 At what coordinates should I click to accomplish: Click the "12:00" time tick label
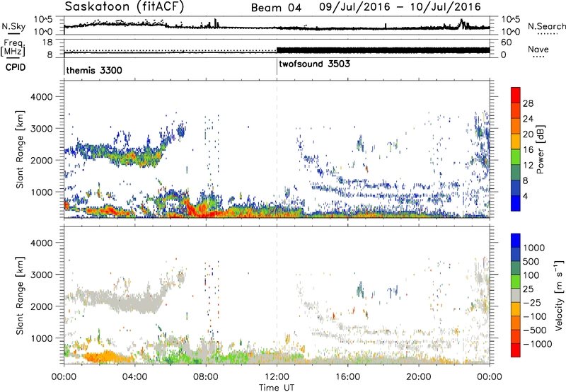277,377
